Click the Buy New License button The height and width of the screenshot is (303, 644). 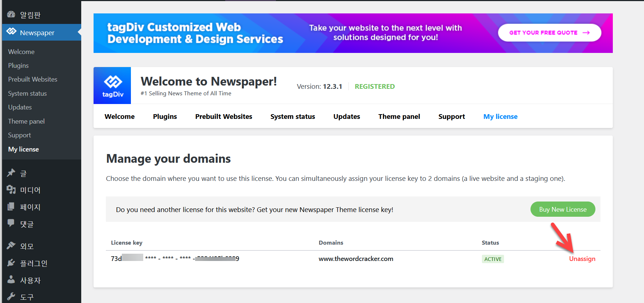(563, 209)
